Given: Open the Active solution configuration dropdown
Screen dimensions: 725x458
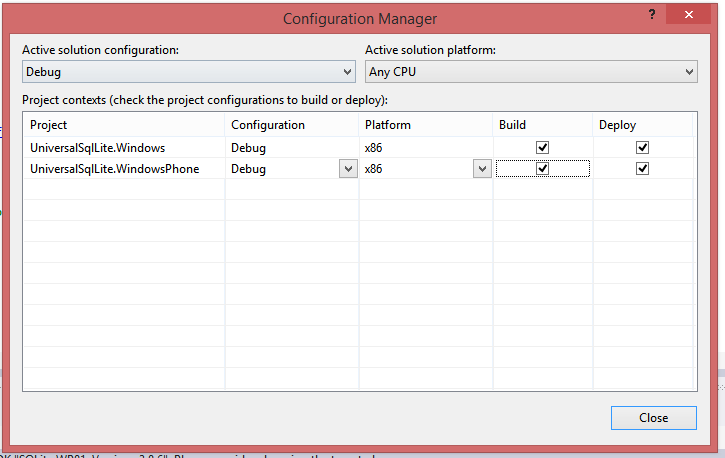Looking at the screenshot, I should [189, 72].
